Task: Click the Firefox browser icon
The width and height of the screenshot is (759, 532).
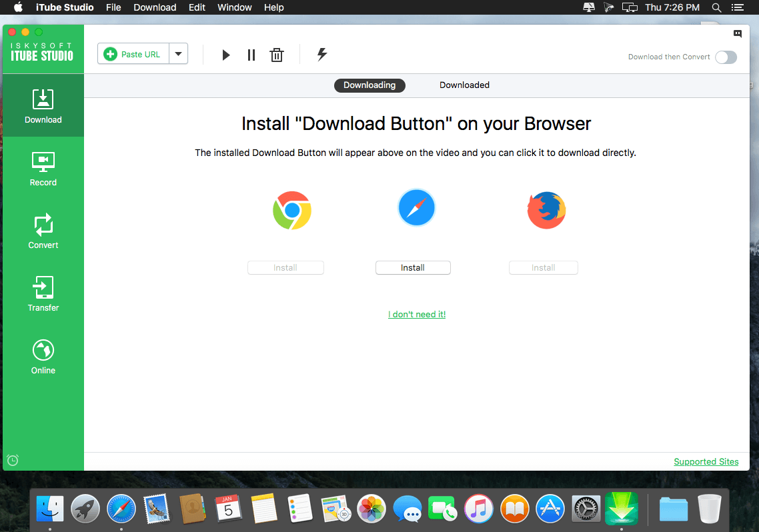Action: click(x=546, y=210)
